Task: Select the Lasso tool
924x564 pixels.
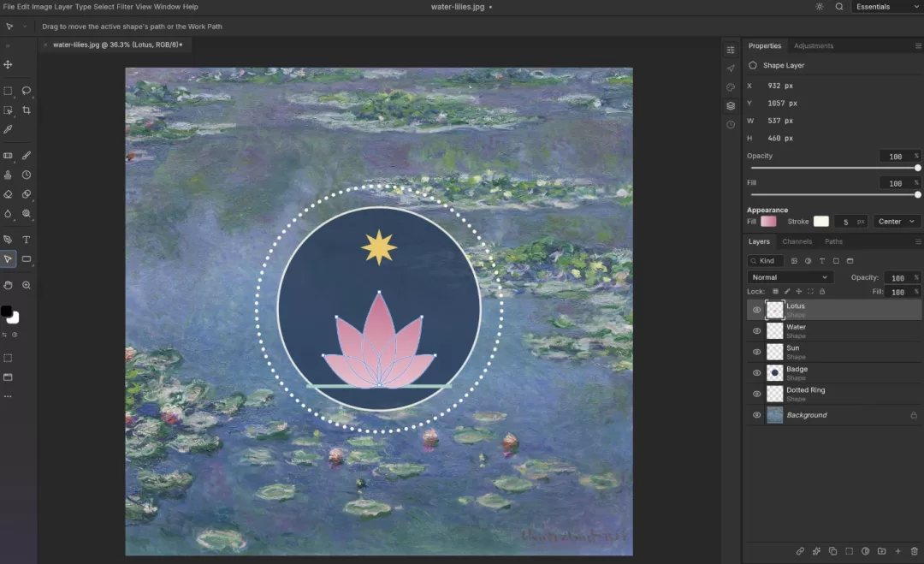Action: [x=27, y=91]
